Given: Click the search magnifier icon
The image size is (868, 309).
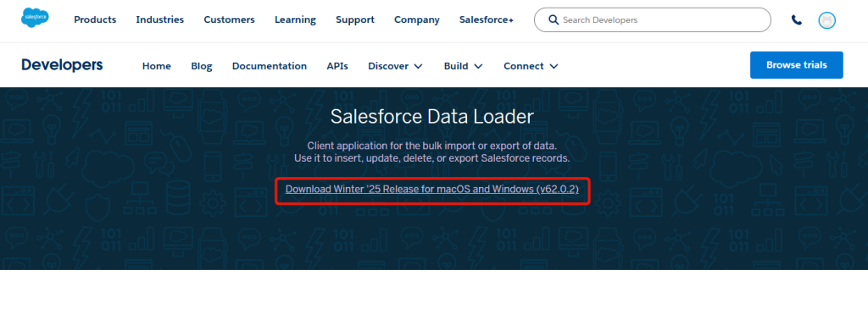Looking at the screenshot, I should pyautogui.click(x=553, y=20).
